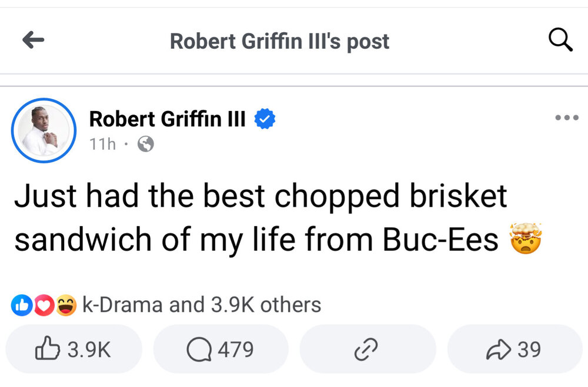Open the Robert Griffin III profile name
Screen dimensions: 588x387
click(167, 119)
